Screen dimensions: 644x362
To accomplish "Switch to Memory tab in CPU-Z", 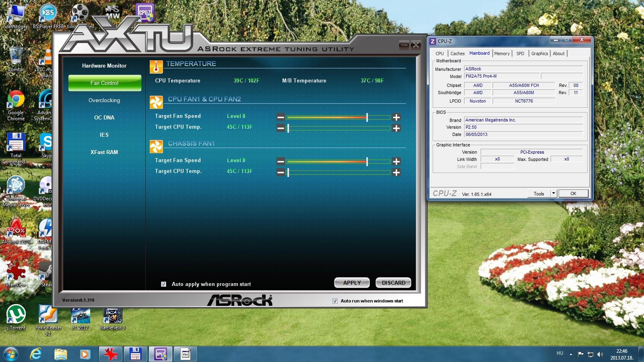I will (502, 53).
